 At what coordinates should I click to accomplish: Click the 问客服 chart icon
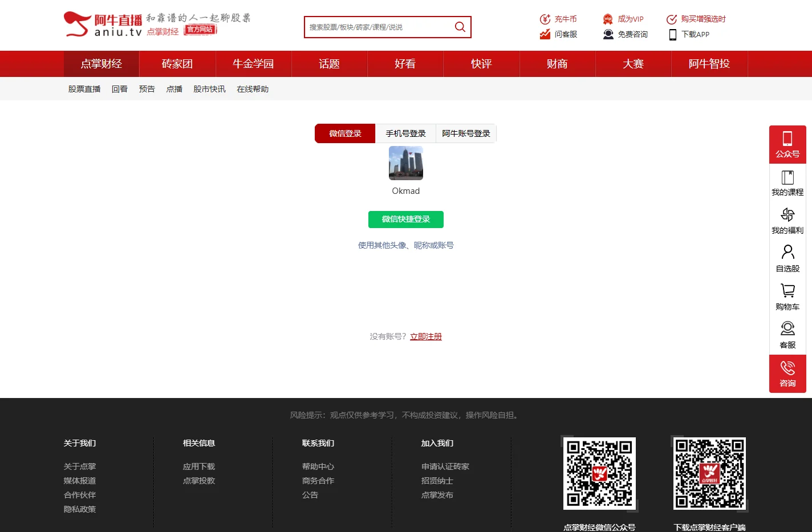[x=545, y=34]
